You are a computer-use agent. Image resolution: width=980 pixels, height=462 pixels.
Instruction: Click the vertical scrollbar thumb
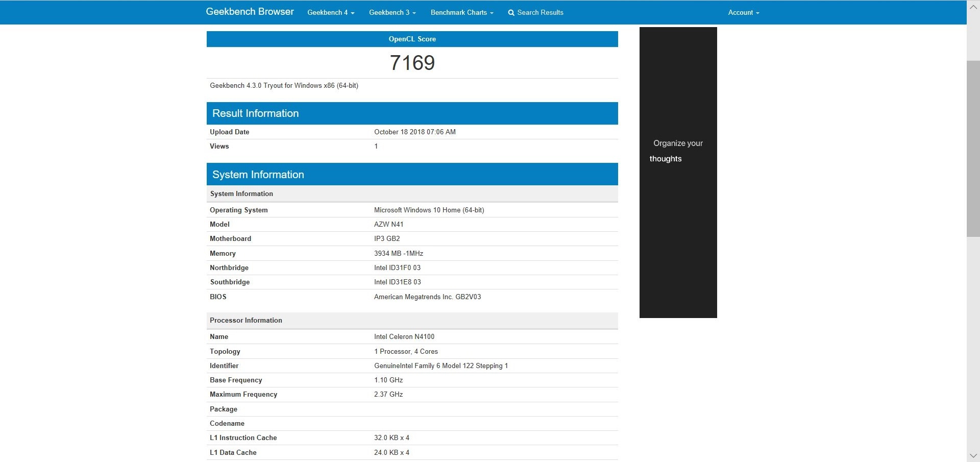pyautogui.click(x=973, y=149)
